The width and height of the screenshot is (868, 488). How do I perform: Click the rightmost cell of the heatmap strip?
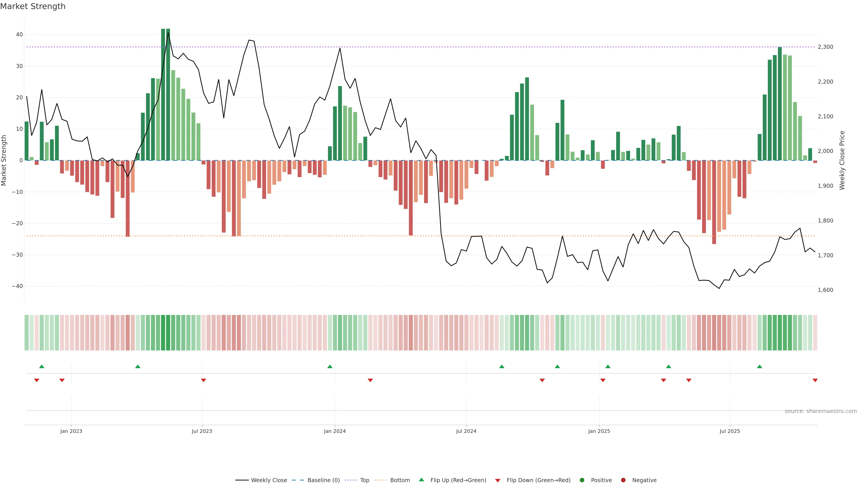coord(815,333)
